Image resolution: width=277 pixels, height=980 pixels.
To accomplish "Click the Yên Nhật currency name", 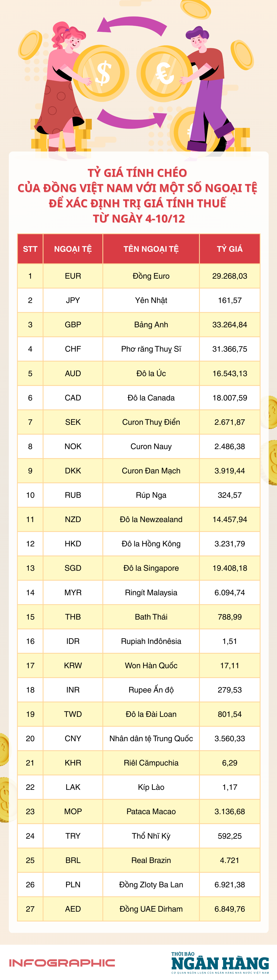I will [151, 300].
